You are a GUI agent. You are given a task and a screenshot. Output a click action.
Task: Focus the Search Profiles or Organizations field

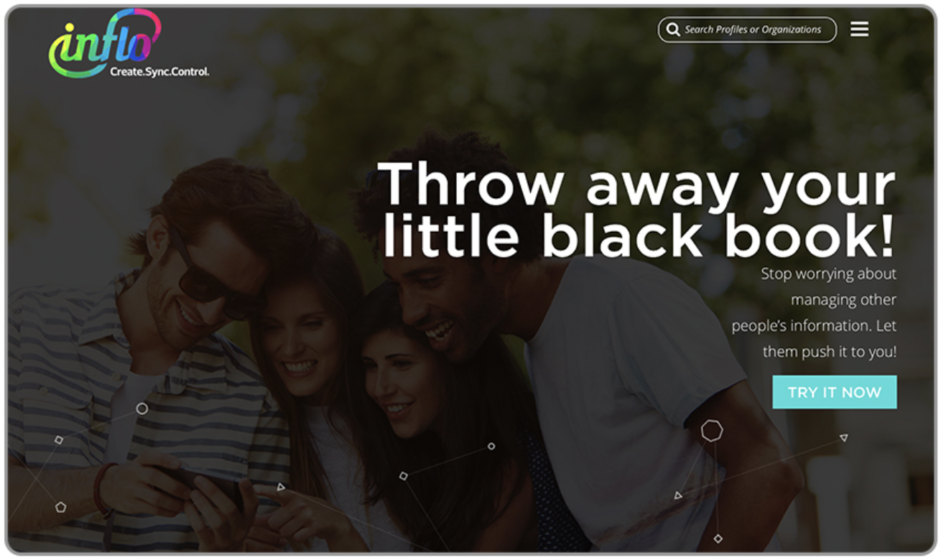point(747,29)
